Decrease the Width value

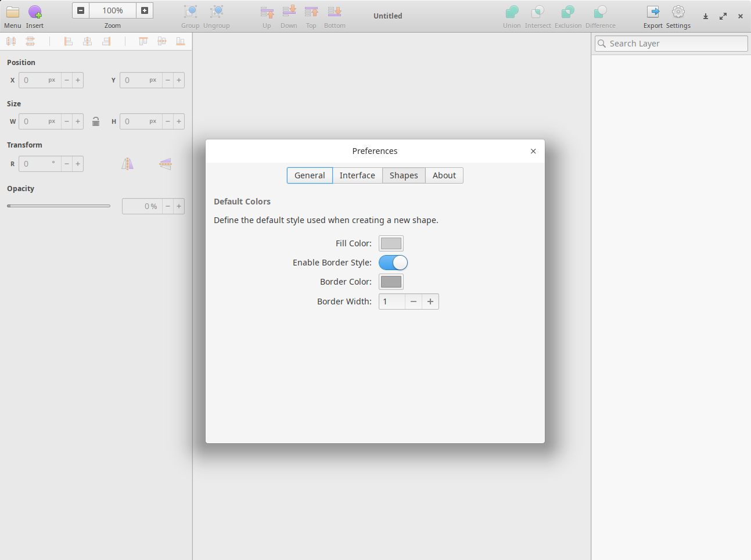click(x=67, y=121)
